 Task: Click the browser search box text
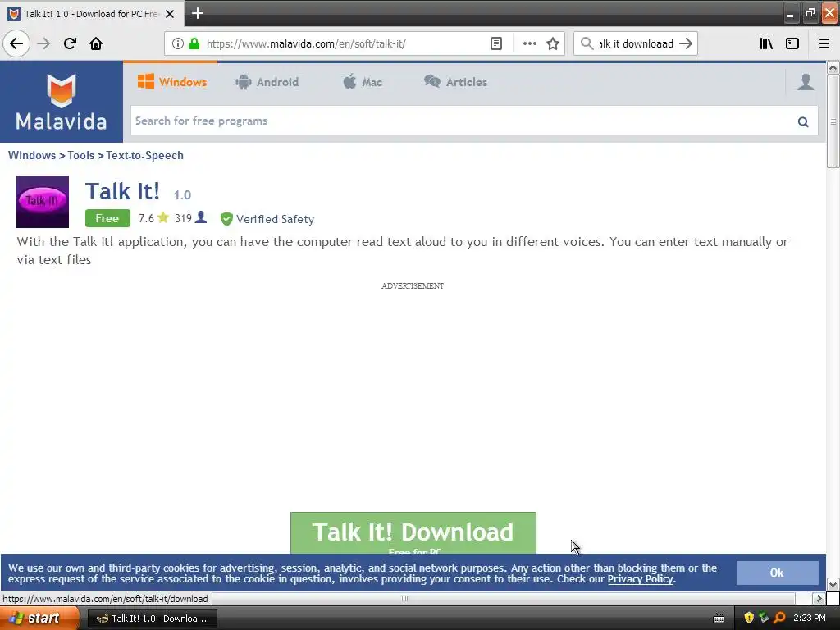636,43
